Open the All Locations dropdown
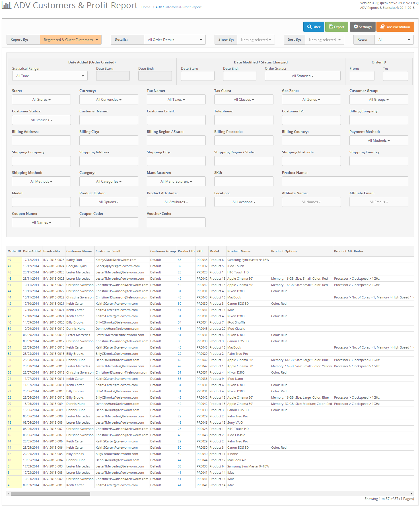The image size is (420, 507). (244, 202)
